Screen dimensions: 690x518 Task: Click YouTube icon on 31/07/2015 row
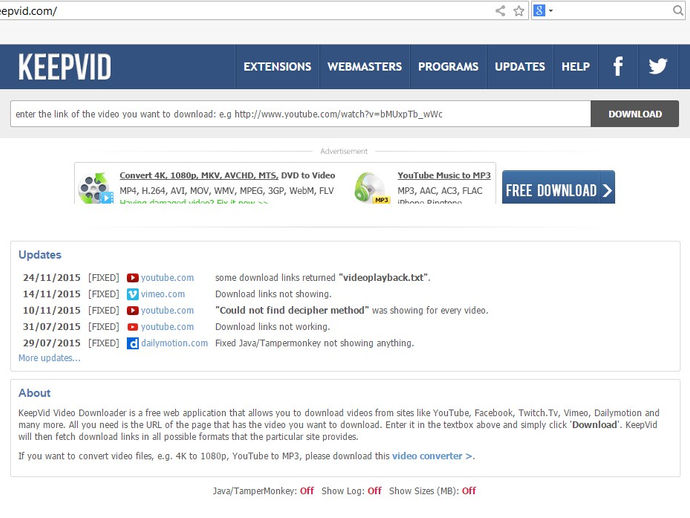(x=132, y=327)
